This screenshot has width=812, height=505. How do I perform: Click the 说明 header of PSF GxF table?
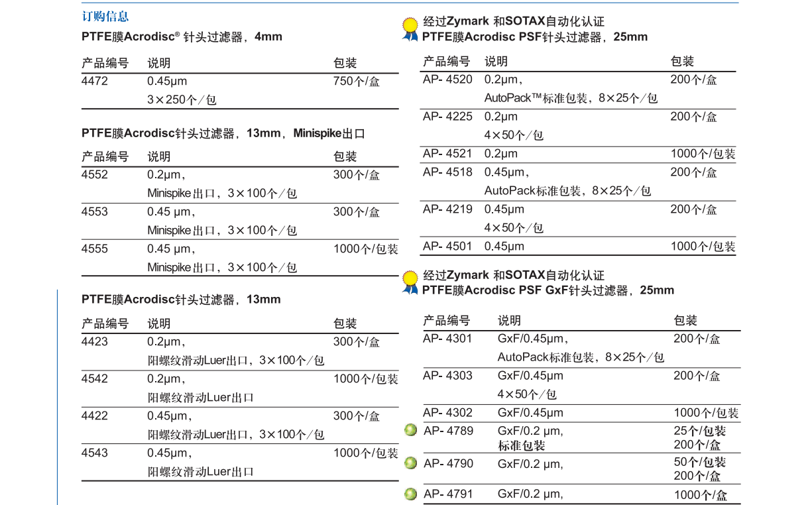(x=509, y=321)
